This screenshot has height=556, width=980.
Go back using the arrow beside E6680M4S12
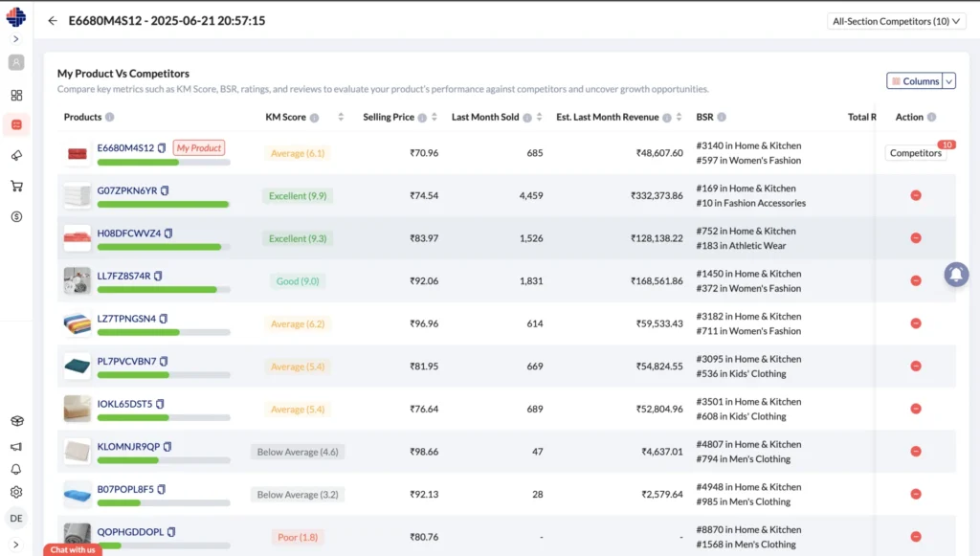53,21
